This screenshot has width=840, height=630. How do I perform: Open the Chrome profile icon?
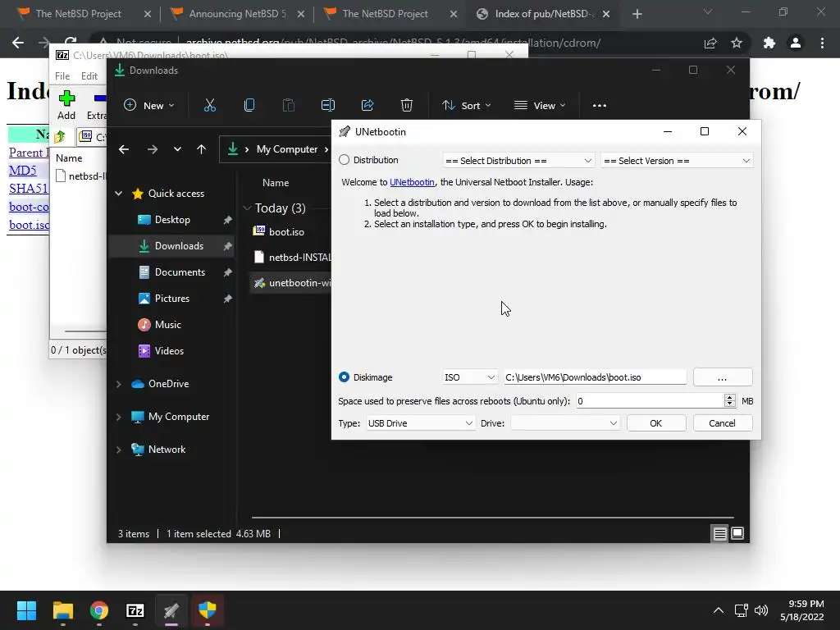[796, 43]
